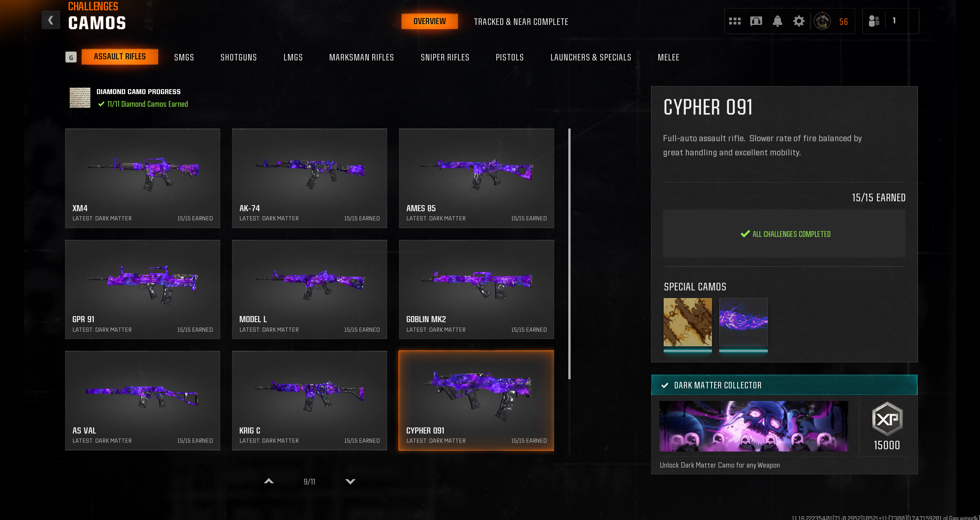Click the map icon in top bar
Viewport: 980px width, 520px height.
tap(756, 21)
